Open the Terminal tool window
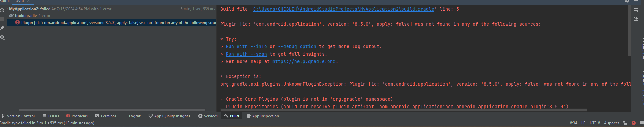Image resolution: width=644 pixels, height=127 pixels. [x=106, y=116]
